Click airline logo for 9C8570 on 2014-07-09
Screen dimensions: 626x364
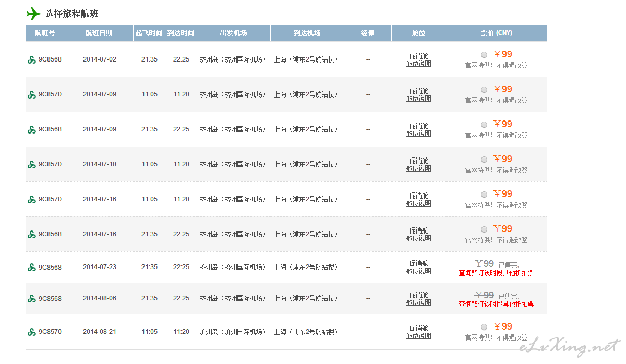point(32,95)
